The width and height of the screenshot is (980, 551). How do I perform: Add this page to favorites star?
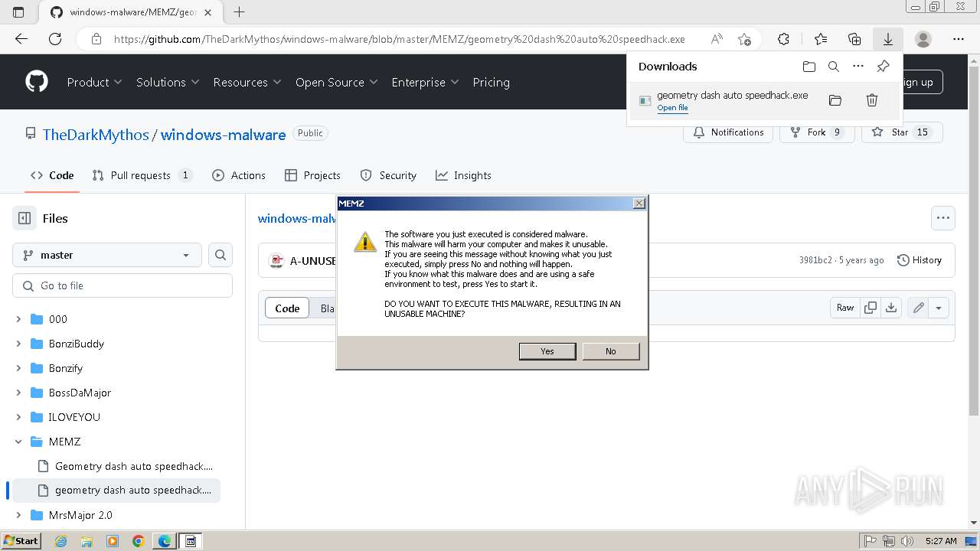[x=745, y=39]
